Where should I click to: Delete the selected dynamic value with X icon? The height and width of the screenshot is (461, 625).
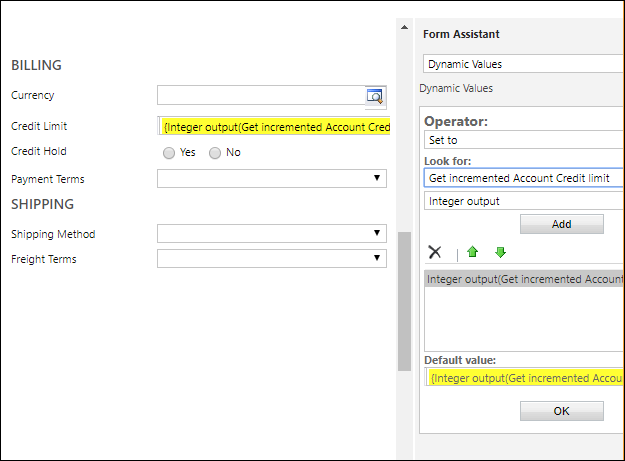[434, 252]
